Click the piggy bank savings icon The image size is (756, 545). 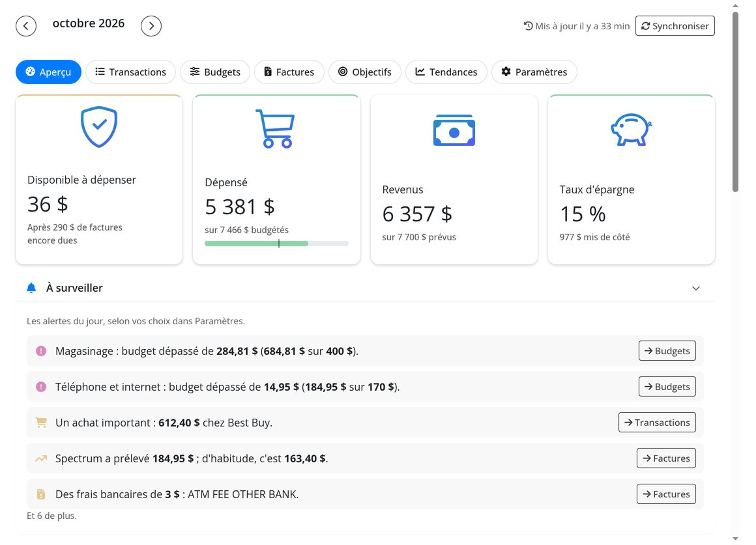(x=631, y=130)
